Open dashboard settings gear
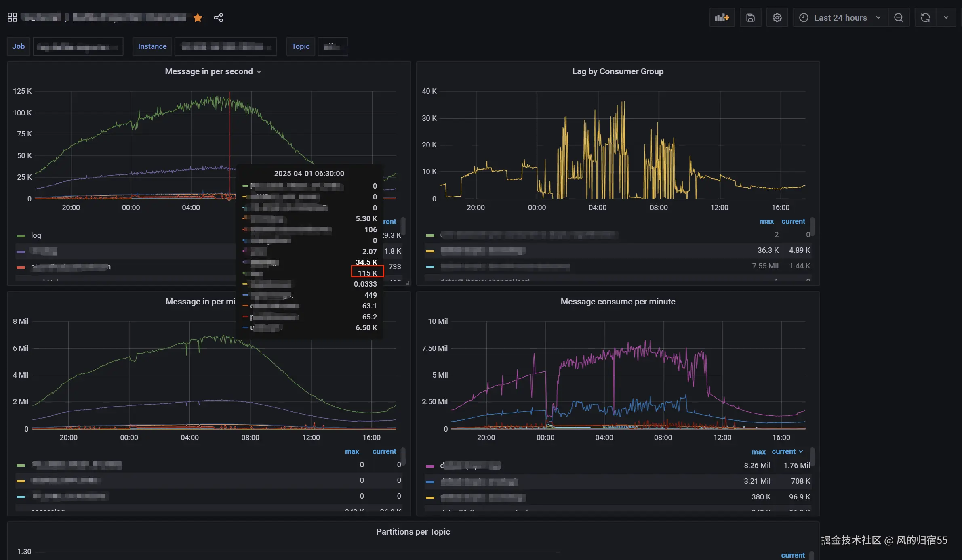 click(x=777, y=17)
